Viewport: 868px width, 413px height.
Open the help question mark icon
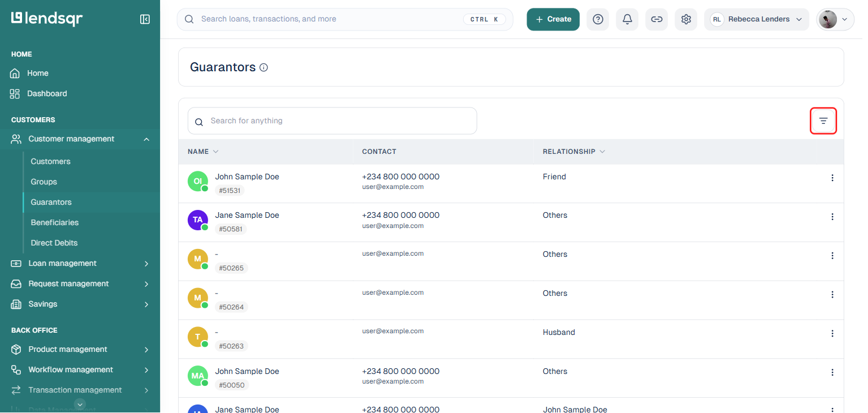coord(598,19)
